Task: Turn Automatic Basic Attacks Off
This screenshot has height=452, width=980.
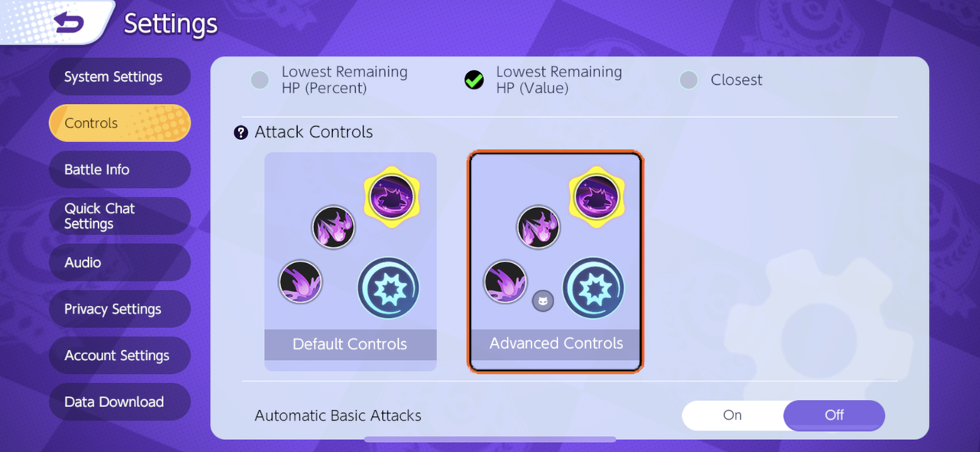Action: 835,415
